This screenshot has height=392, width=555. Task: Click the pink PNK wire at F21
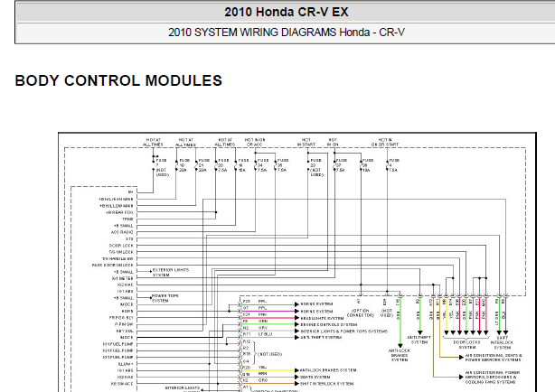(269, 318)
